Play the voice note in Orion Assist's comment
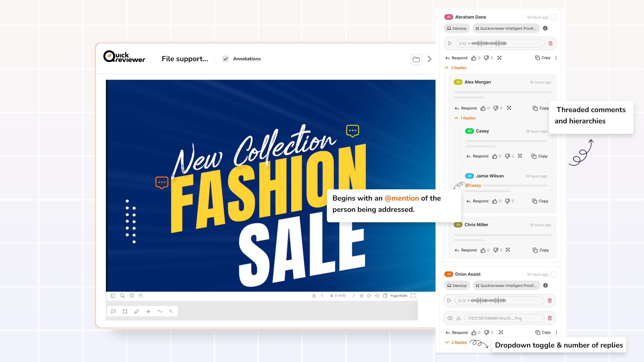The image size is (644, 362). point(449,301)
